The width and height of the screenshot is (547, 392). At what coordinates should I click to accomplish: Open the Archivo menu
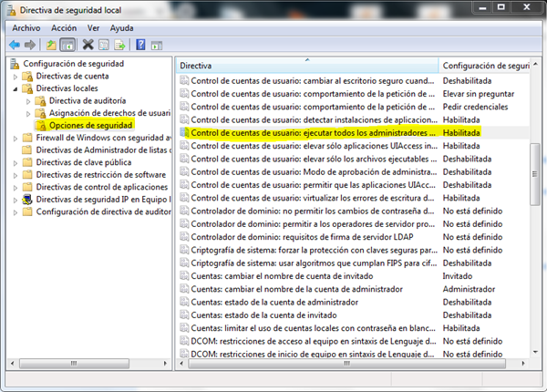tap(26, 28)
